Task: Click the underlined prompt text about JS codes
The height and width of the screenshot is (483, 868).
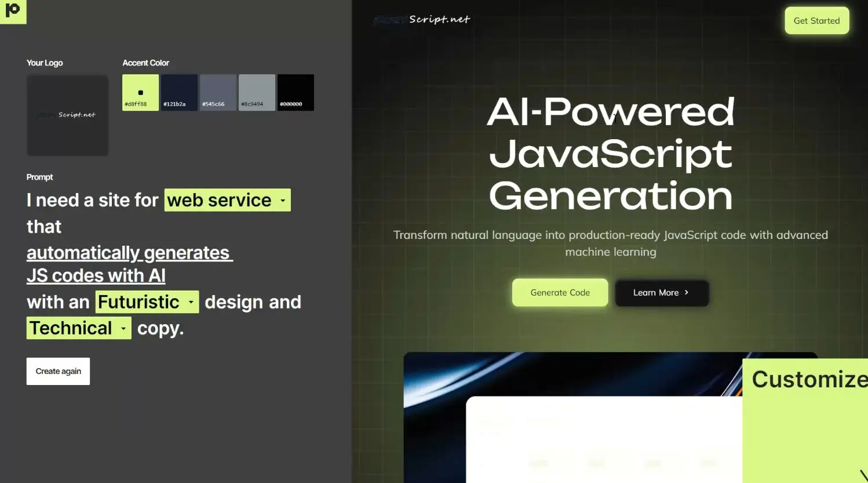Action: [x=96, y=275]
